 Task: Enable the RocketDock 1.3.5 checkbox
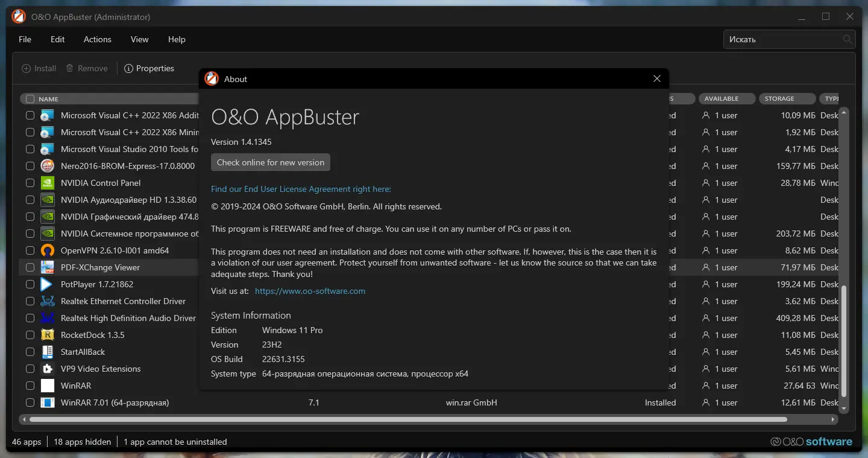(x=30, y=335)
